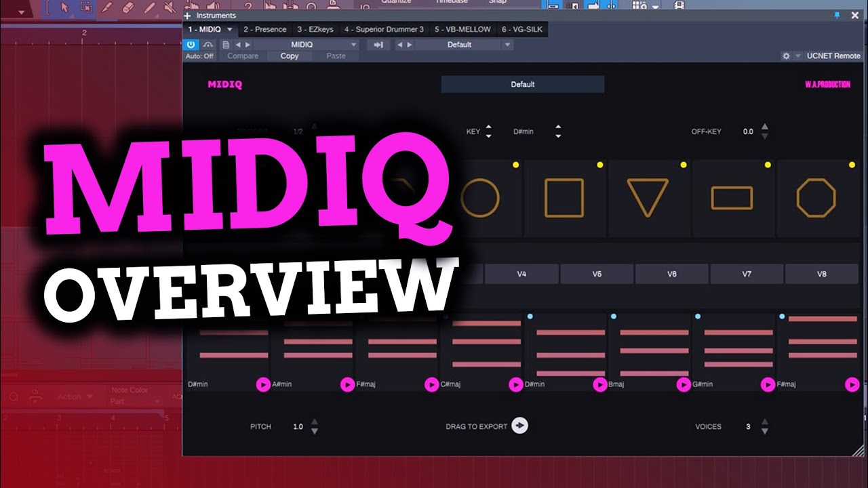868x488 pixels.
Task: Select the Arrow tool in Studio One toolbar
Action: click(x=65, y=7)
